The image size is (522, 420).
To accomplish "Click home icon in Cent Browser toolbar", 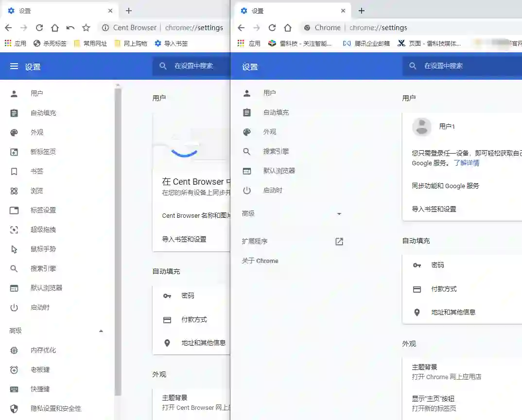I will (x=55, y=28).
